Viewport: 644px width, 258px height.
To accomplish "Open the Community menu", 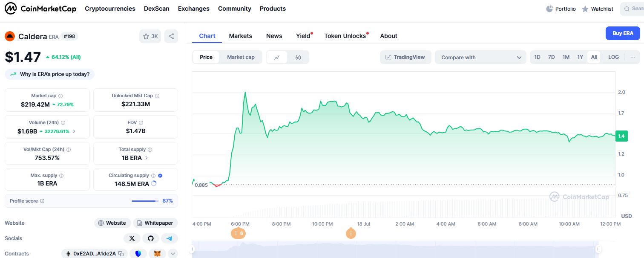I will click(235, 9).
